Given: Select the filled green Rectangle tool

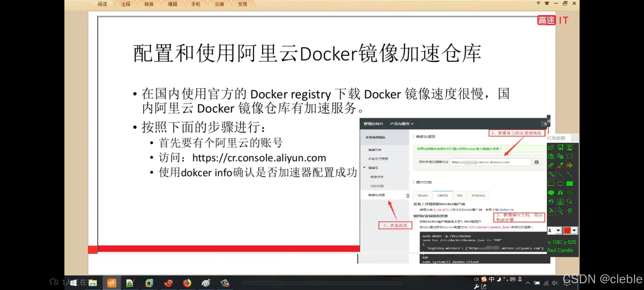Looking at the screenshot, I should [570, 184].
